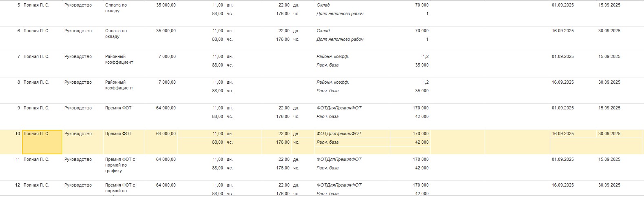Screen dimensions: 644x198
Task: Select 'Премия ФОТ' accrual in row 9
Action: click(118, 108)
